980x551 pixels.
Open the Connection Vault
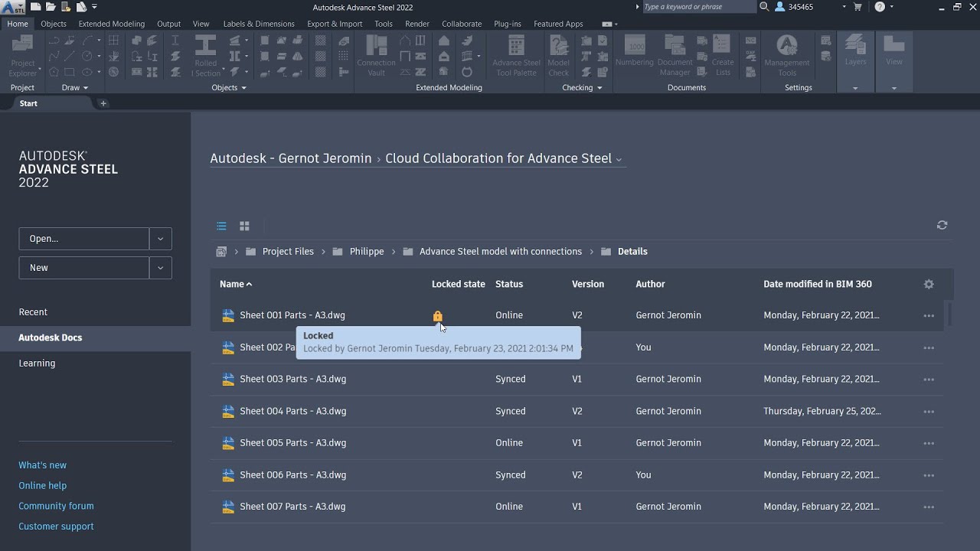tap(376, 56)
